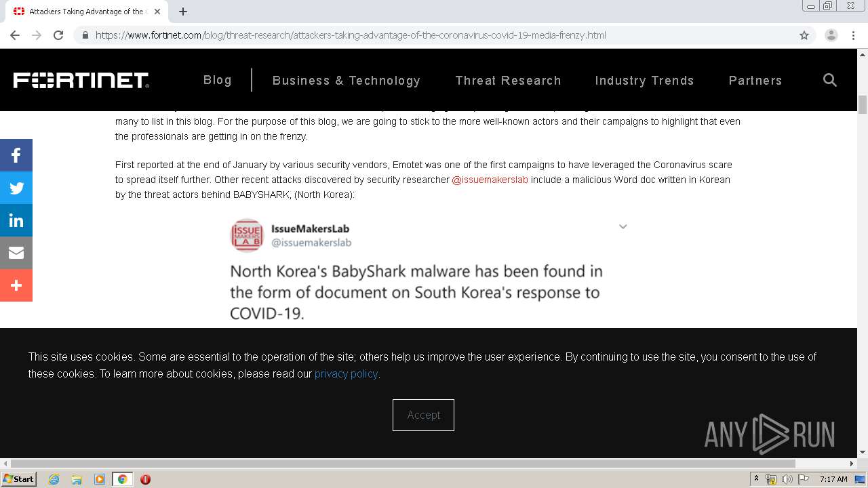Share article via email icon

[16, 253]
